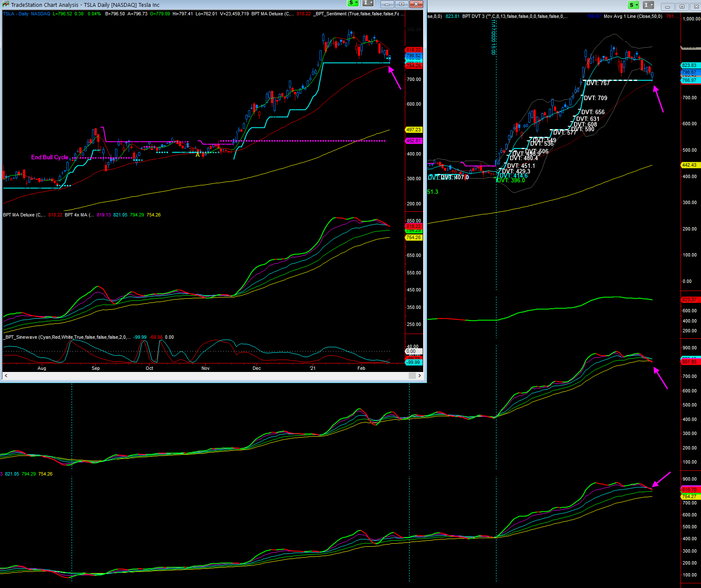
Task: Click the 754.26 yellow tag in the MA pane
Action: coord(413,237)
